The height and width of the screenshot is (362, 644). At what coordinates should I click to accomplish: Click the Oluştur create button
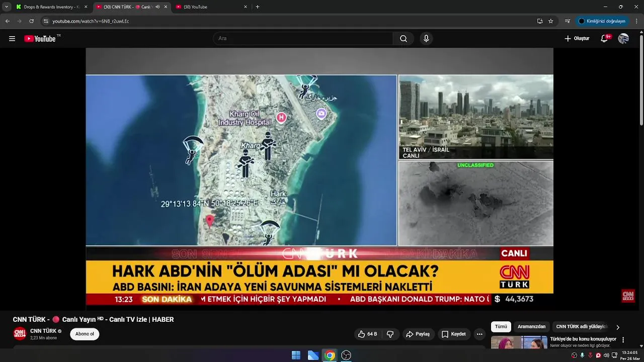(577, 39)
